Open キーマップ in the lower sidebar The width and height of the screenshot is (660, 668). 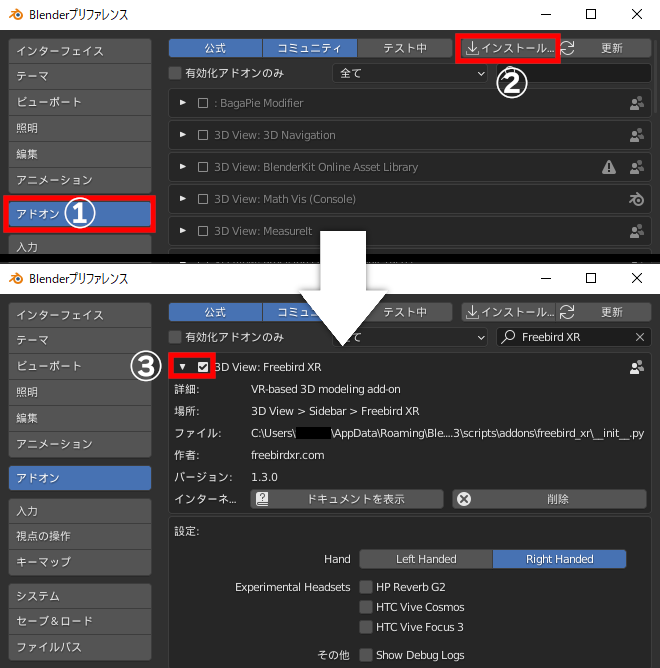(80, 562)
